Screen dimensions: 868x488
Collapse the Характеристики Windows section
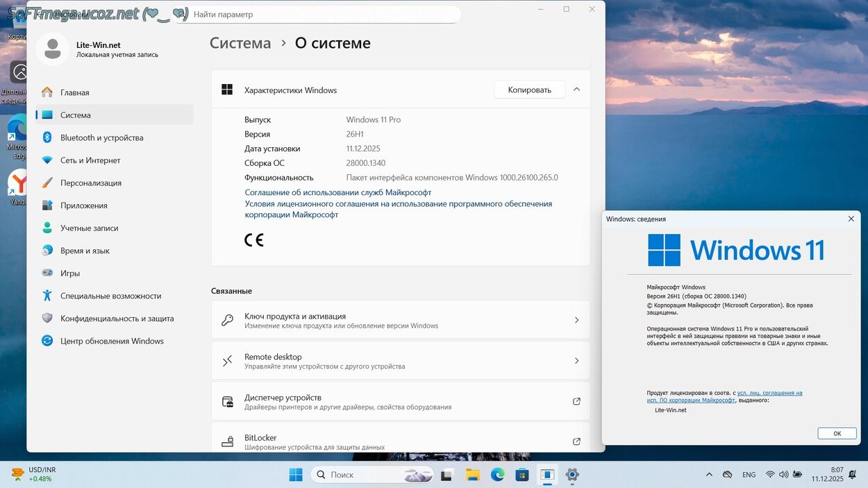576,90
